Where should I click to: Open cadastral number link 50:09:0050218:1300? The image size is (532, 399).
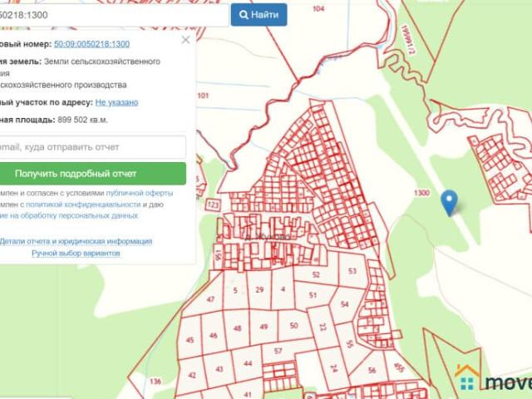(x=91, y=44)
